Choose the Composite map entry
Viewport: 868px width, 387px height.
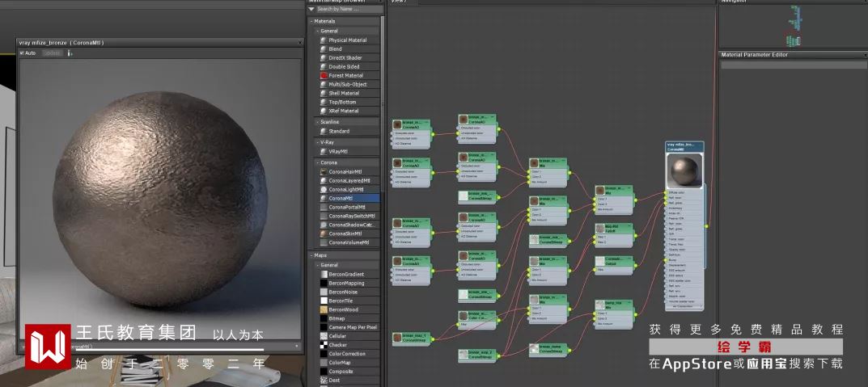[349, 372]
